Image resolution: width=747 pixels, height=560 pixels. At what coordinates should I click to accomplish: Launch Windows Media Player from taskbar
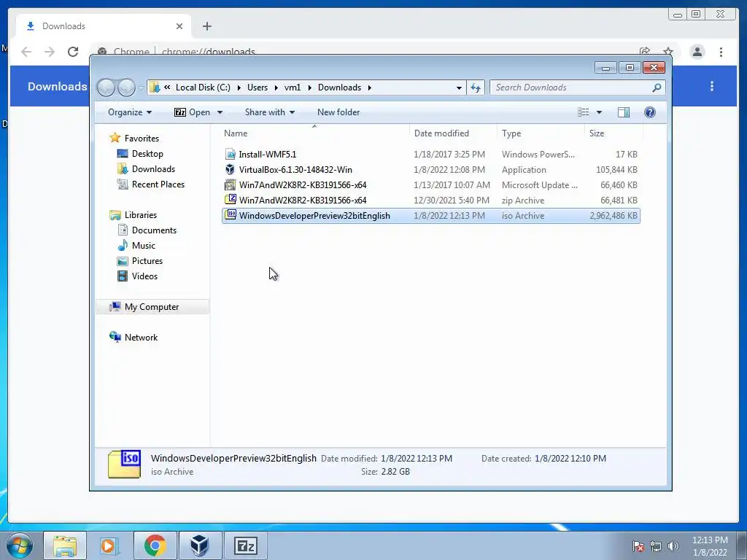[x=109, y=546]
